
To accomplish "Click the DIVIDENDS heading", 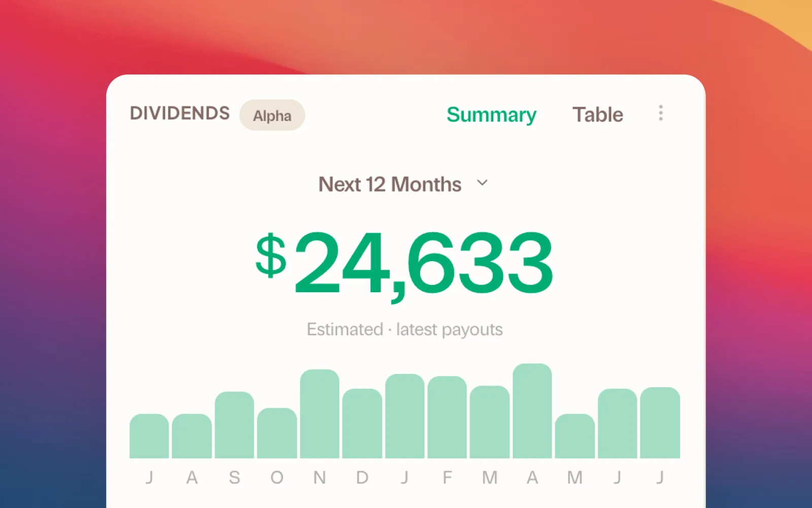I will click(180, 113).
